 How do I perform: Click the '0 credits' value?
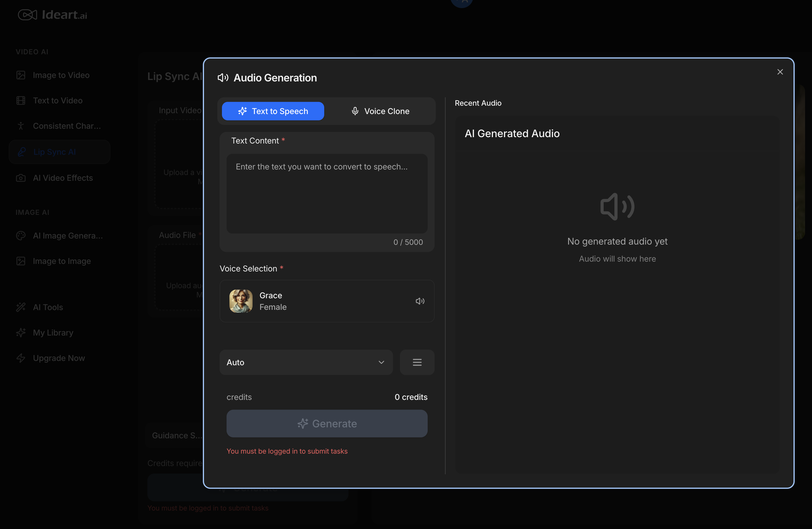(x=411, y=397)
